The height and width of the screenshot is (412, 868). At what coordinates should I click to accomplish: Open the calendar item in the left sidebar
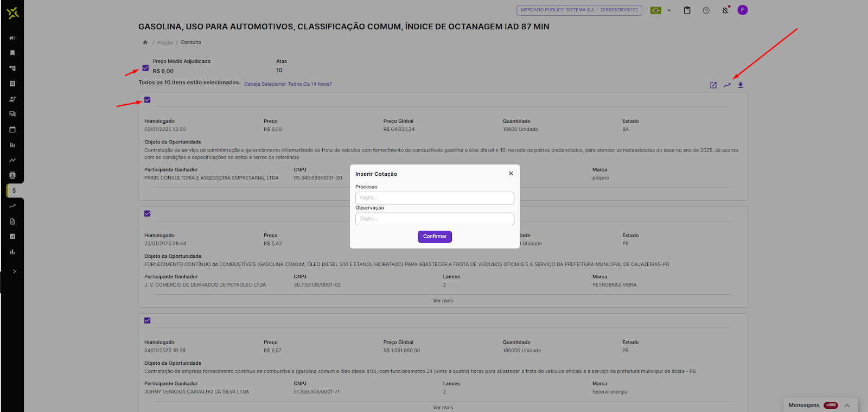12,130
